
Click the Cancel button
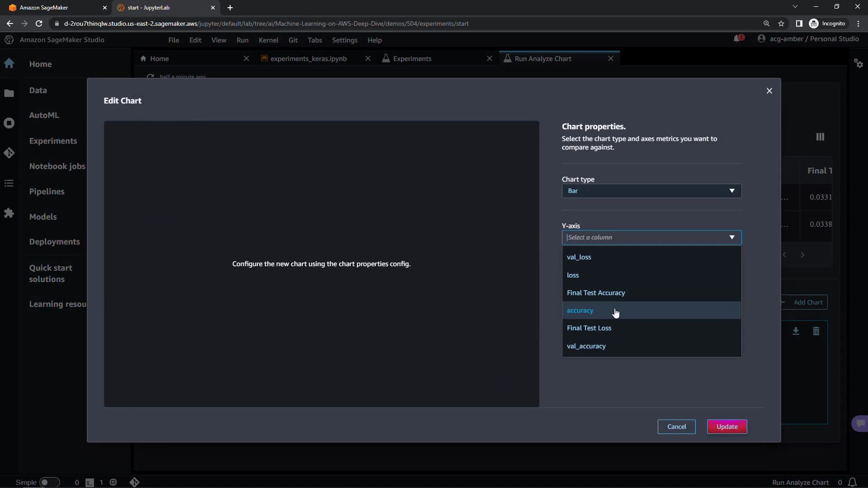[x=676, y=427]
